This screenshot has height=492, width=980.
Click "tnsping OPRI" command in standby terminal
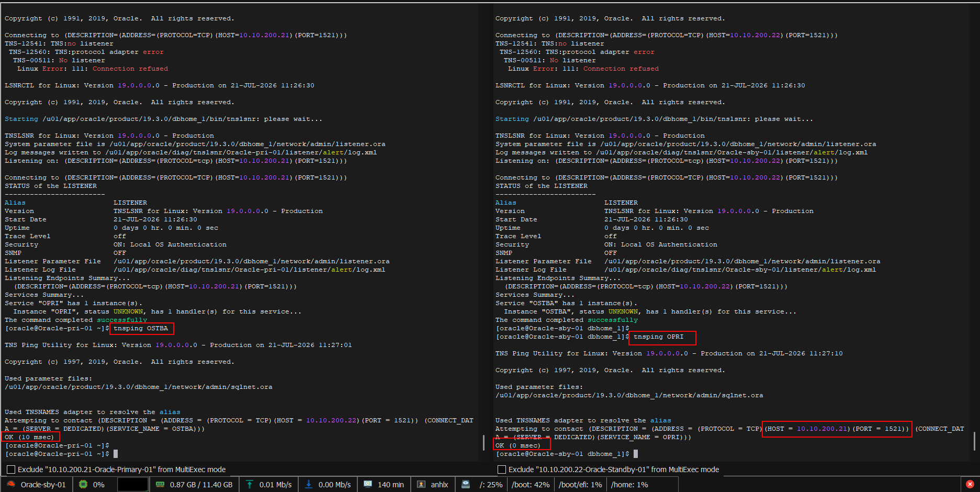659,337
